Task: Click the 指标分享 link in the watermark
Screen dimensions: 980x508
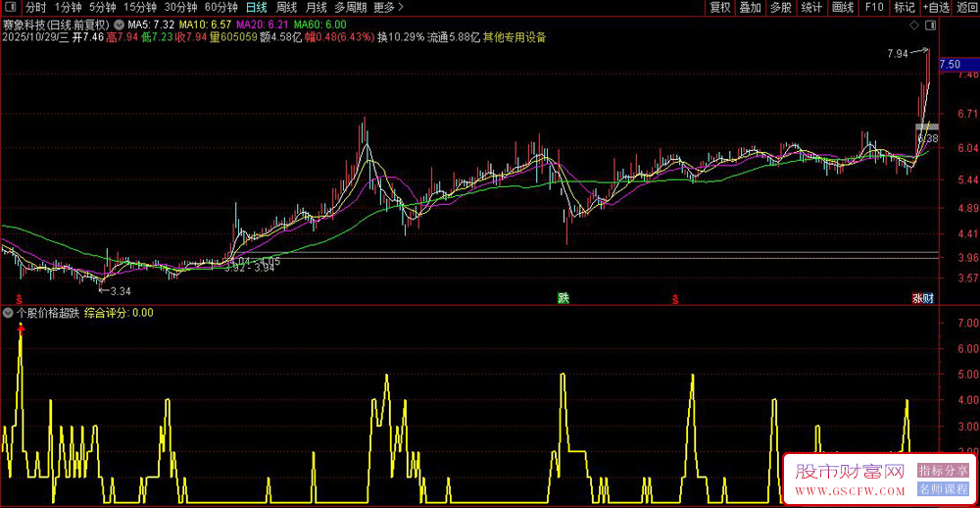Action: coord(943,472)
